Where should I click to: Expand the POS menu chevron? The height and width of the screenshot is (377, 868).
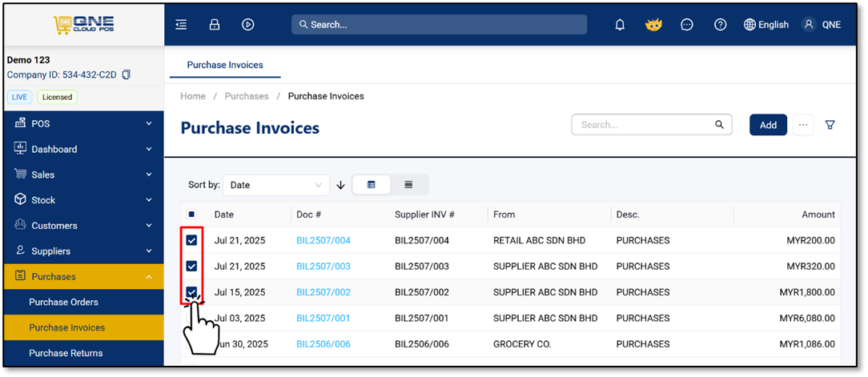point(148,123)
